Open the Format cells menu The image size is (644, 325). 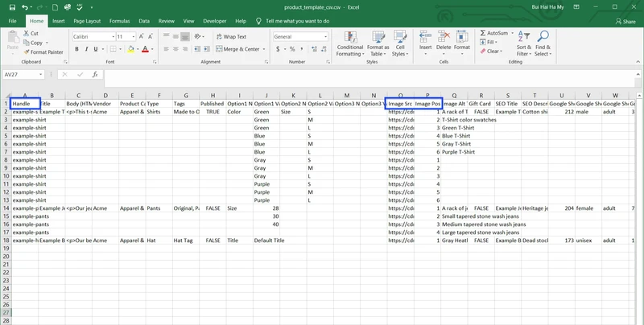point(461,44)
